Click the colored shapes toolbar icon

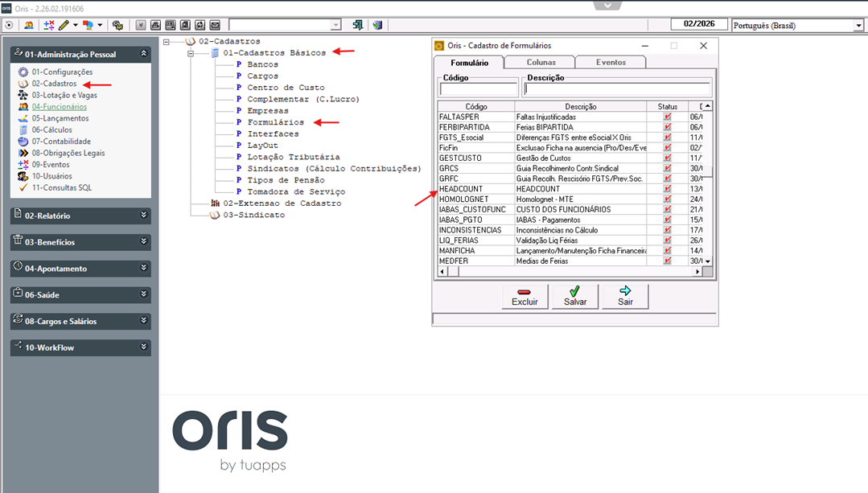88,25
